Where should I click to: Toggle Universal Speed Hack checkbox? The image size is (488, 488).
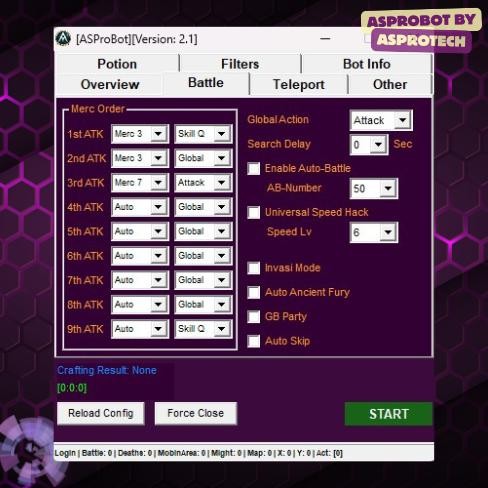[254, 212]
